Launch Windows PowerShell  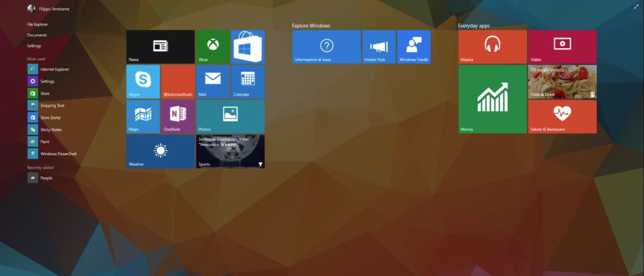[x=52, y=154]
